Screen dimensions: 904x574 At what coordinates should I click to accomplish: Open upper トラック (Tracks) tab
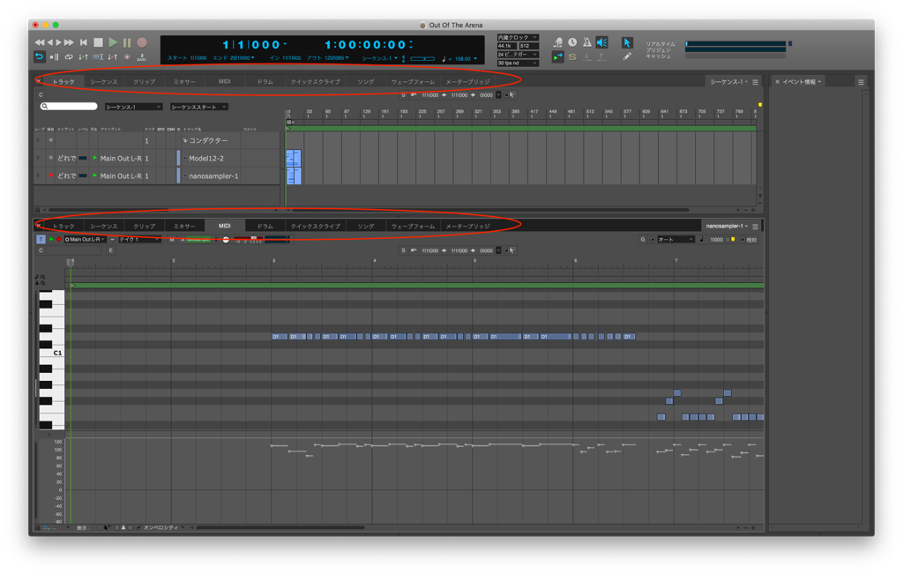point(63,82)
